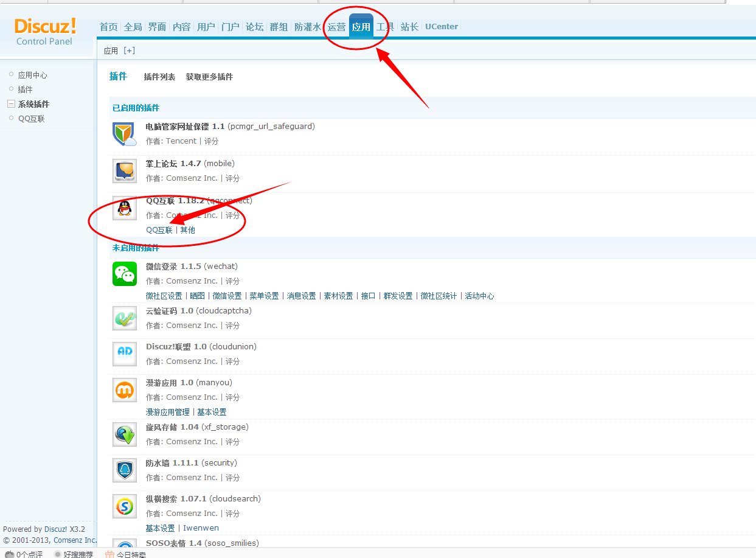Viewport: 756px width, 558px height.
Task: Open the Iwenwen link under 纵横搜索
Action: [x=201, y=528]
